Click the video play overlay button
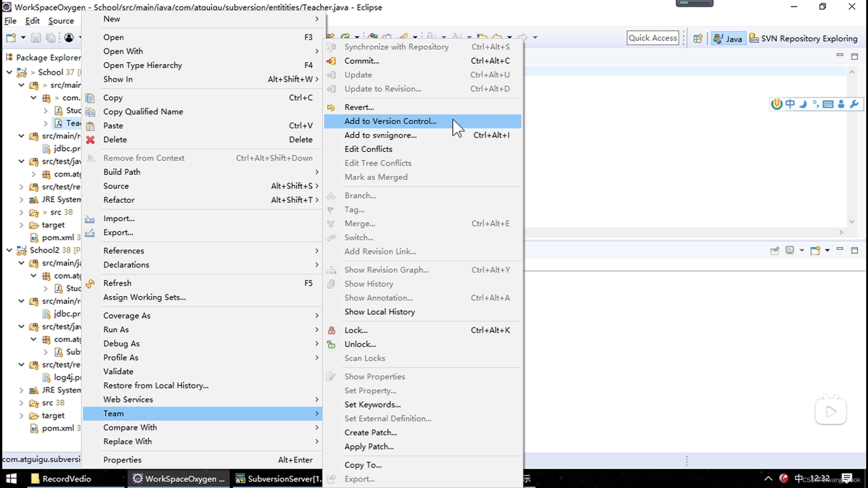868x488 pixels. (x=830, y=411)
